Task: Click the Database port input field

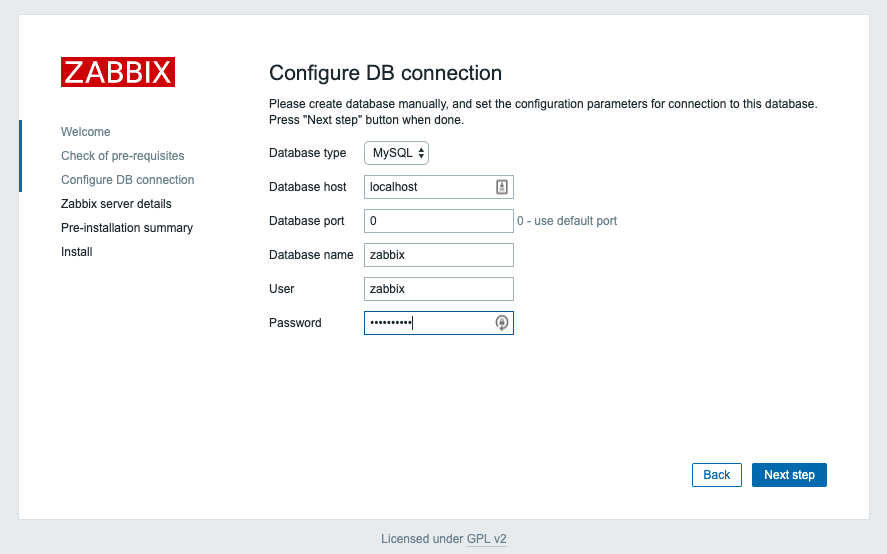Action: [438, 221]
